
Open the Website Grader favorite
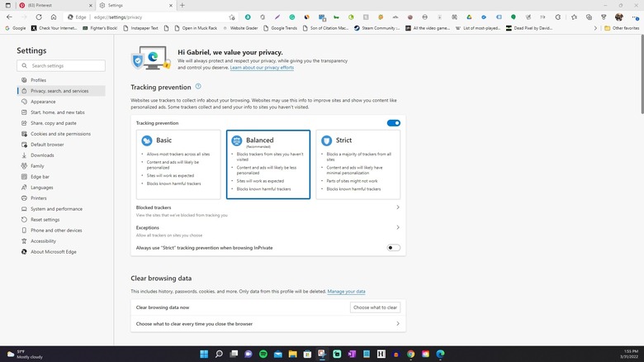click(240, 28)
